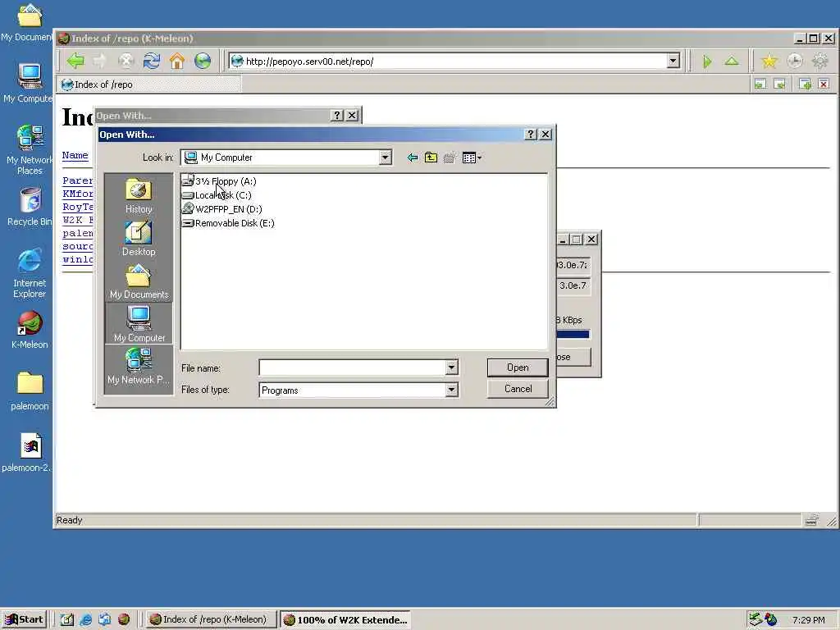The image size is (840, 630).
Task: Go to the Home page icon
Action: pos(177,61)
